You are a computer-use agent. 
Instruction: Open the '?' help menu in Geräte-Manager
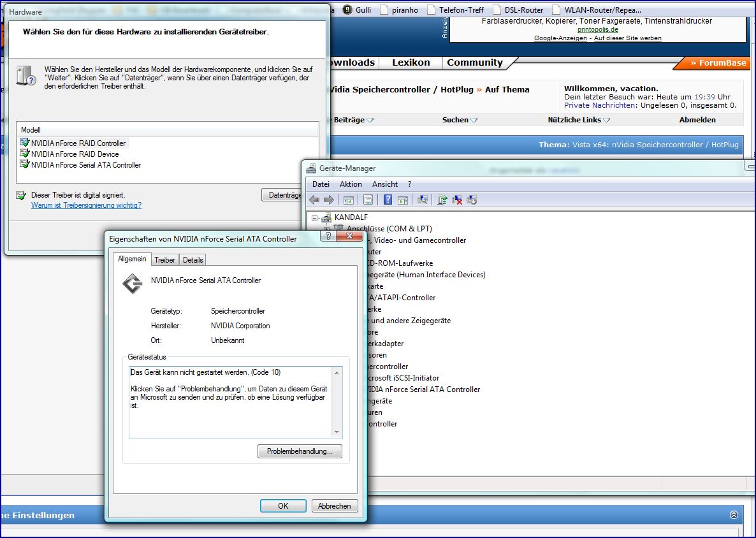(x=409, y=184)
